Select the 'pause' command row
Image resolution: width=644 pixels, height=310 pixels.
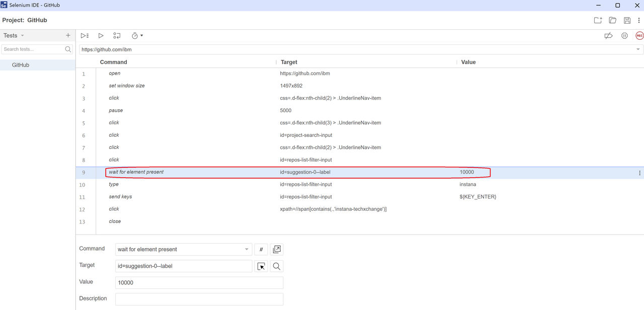click(x=360, y=111)
